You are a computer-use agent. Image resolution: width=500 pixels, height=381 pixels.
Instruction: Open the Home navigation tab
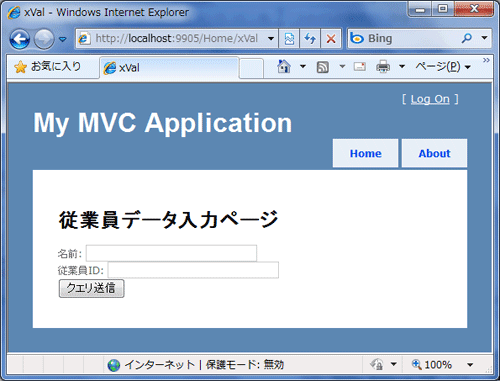tap(365, 153)
